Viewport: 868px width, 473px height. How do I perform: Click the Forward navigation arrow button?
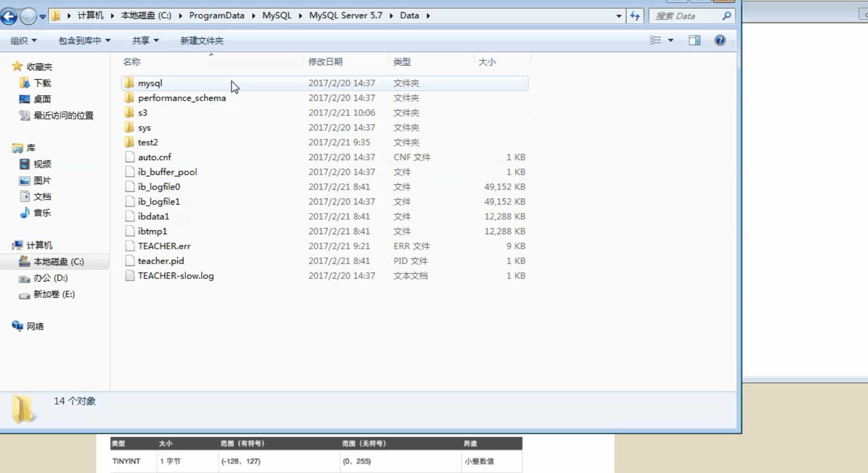pos(28,16)
